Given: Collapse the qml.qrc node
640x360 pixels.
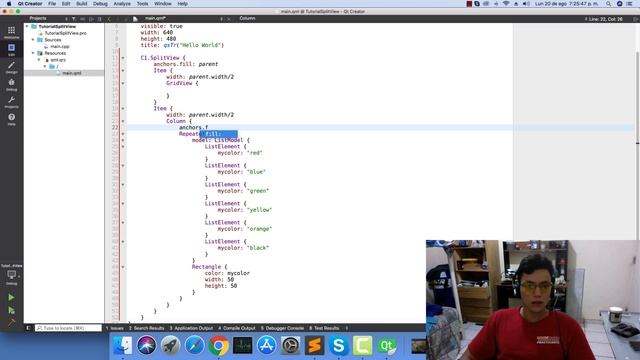Looking at the screenshot, I should pos(40,60).
